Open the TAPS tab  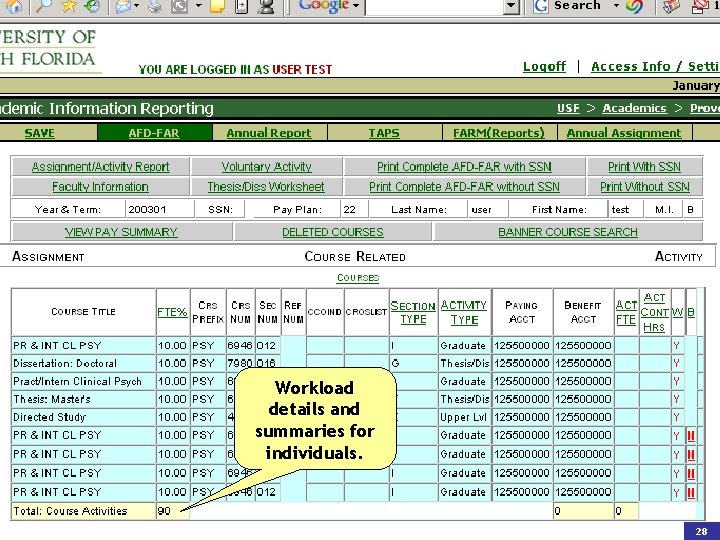point(384,133)
